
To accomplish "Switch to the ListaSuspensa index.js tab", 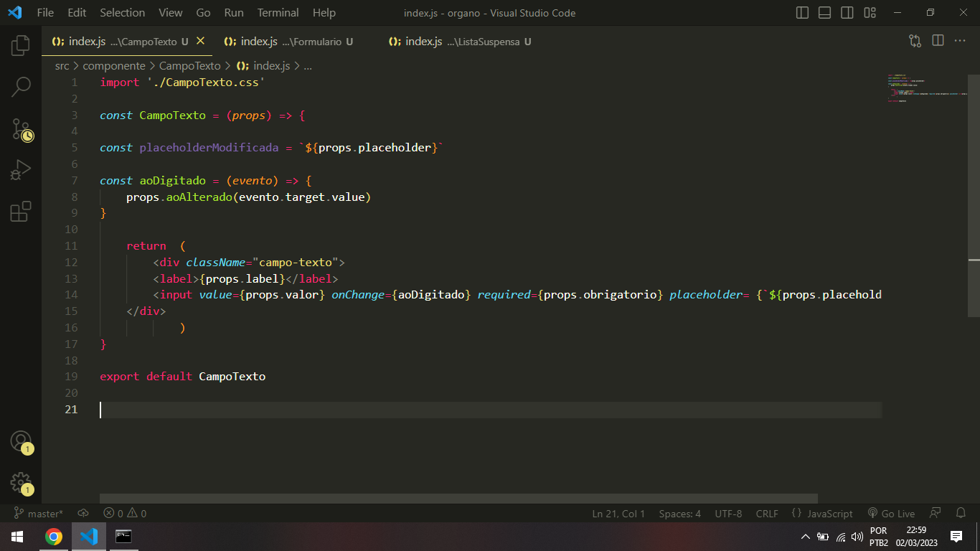I will click(459, 42).
